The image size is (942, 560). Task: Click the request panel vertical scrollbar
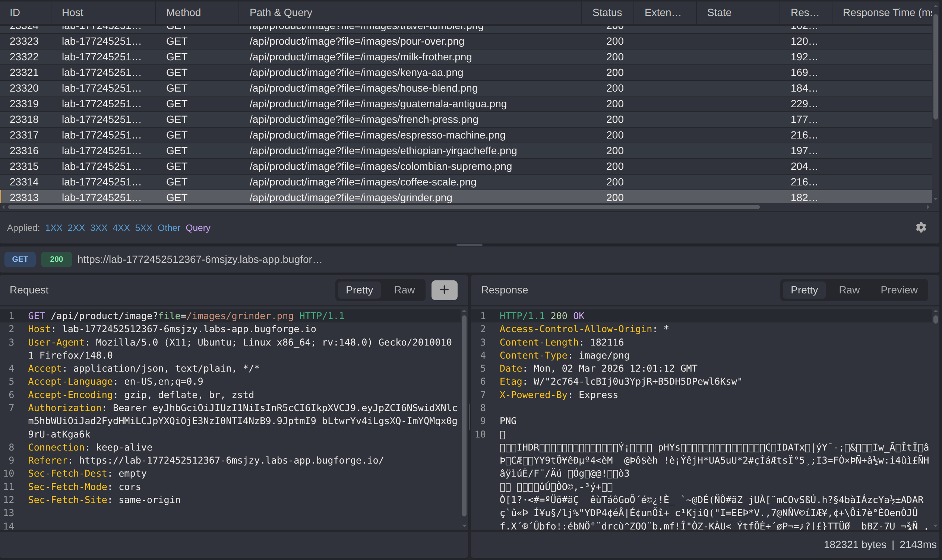coord(464,415)
